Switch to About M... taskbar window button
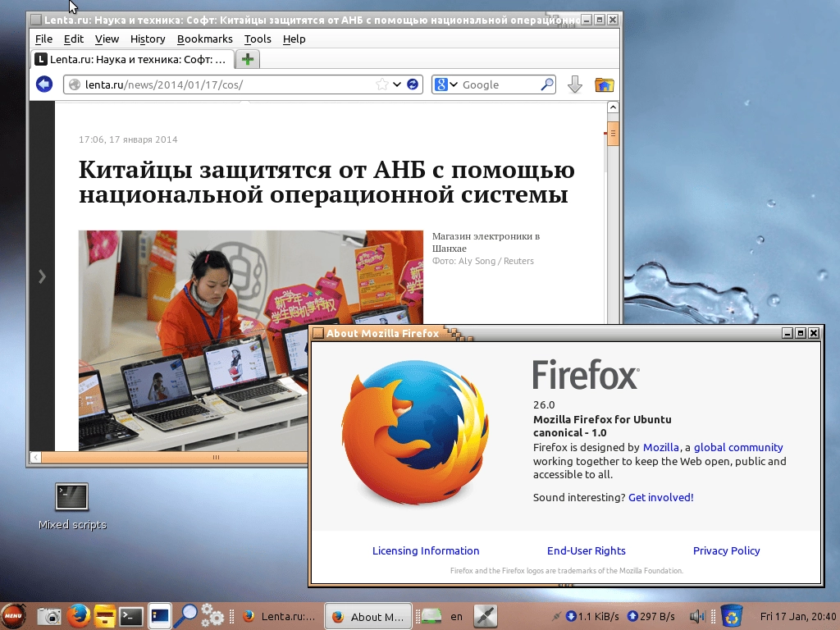 coord(368,617)
